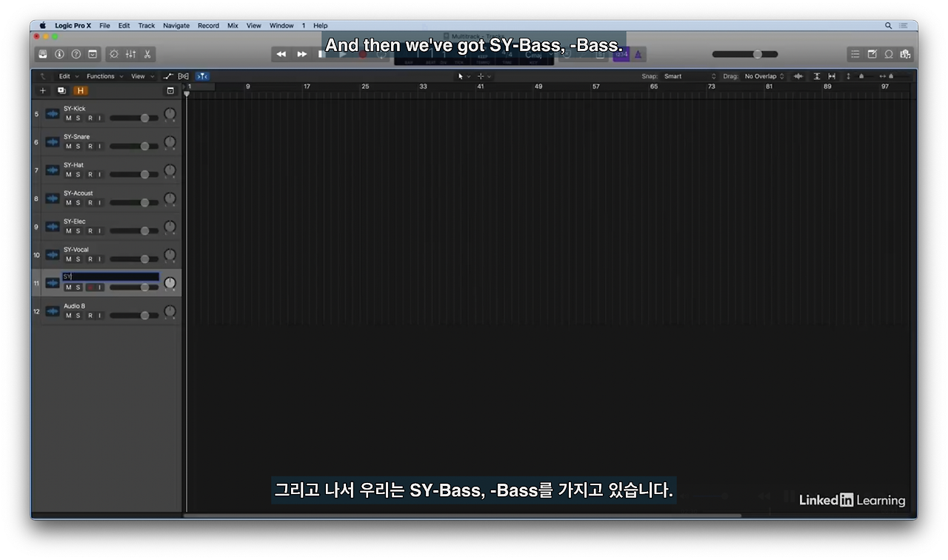The height and width of the screenshot is (560, 948).
Task: Open the global tracks button
Action: (x=170, y=90)
